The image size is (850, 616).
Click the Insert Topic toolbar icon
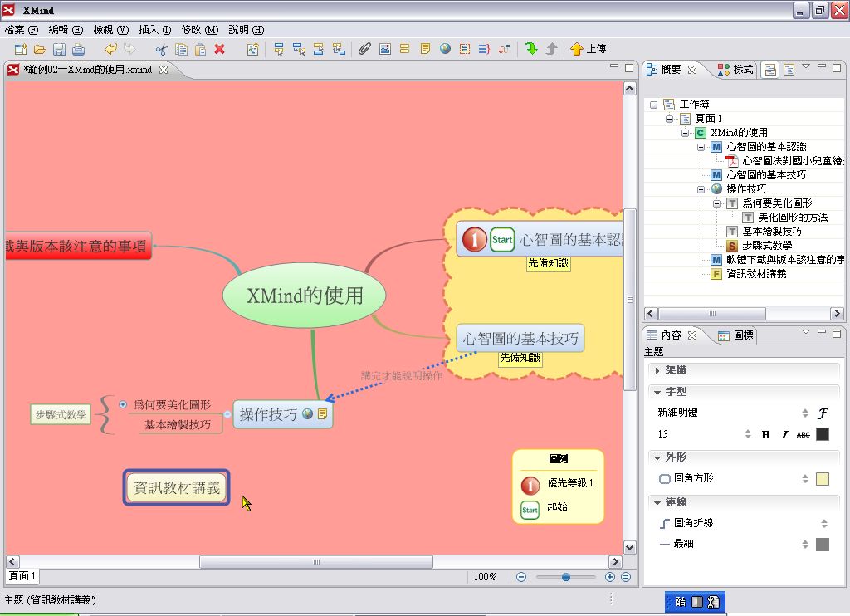[x=279, y=49]
